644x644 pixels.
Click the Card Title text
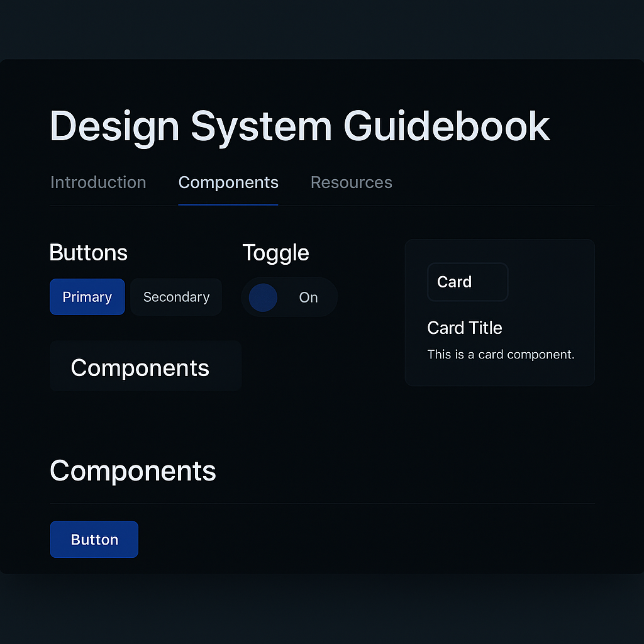465,328
